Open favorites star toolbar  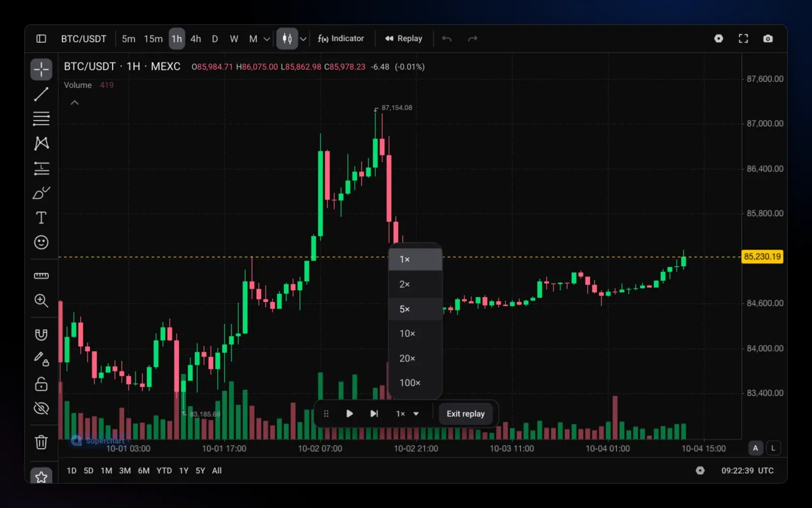41,477
